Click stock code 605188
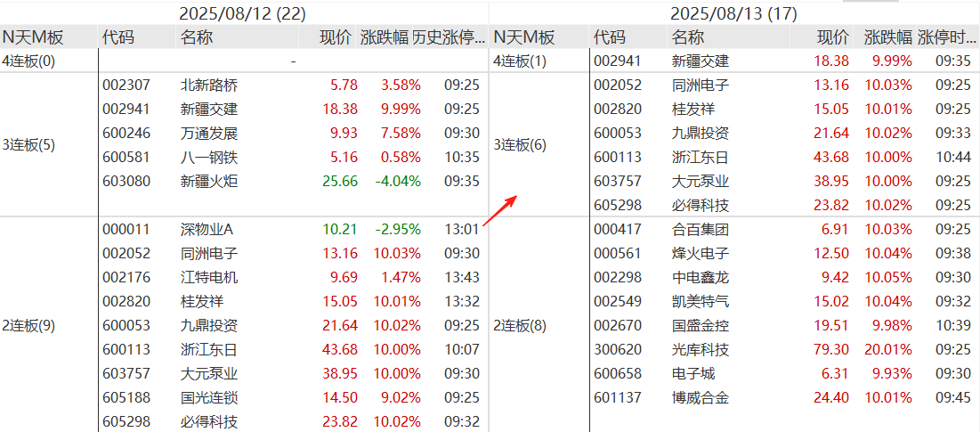This screenshot has width=980, height=432. 126,397
